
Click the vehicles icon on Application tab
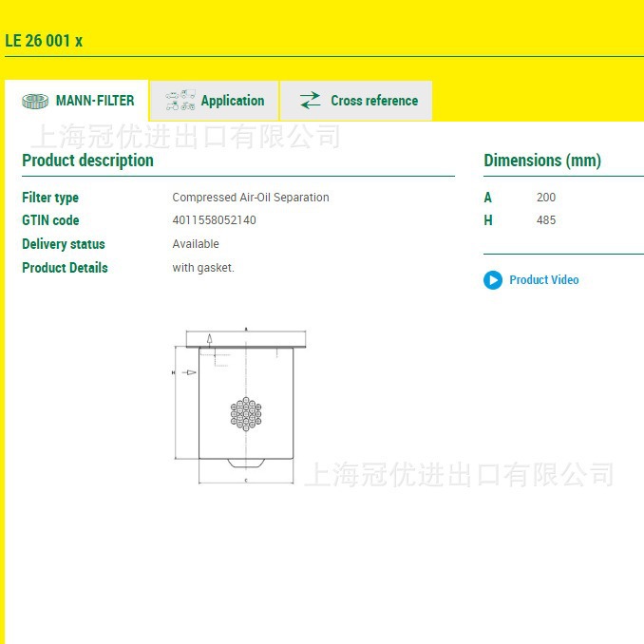(x=180, y=101)
